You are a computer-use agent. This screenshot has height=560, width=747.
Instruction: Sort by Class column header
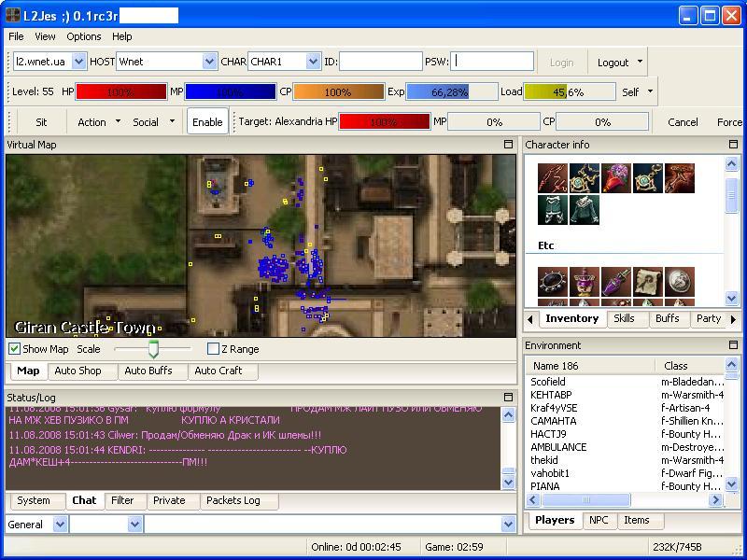click(x=690, y=366)
